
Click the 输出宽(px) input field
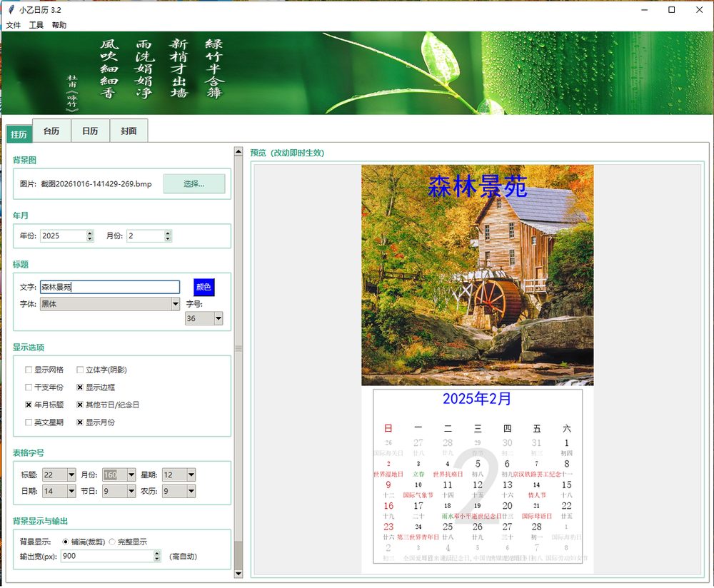pyautogui.click(x=108, y=556)
